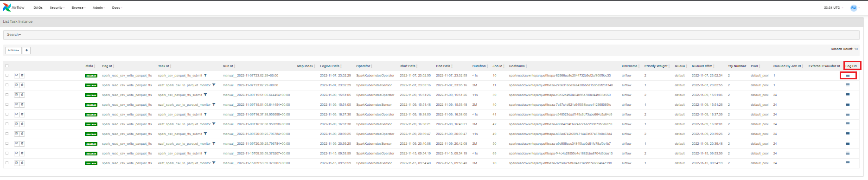Open the log icon for job 50
This screenshot has width=868, height=180.
click(848, 143)
